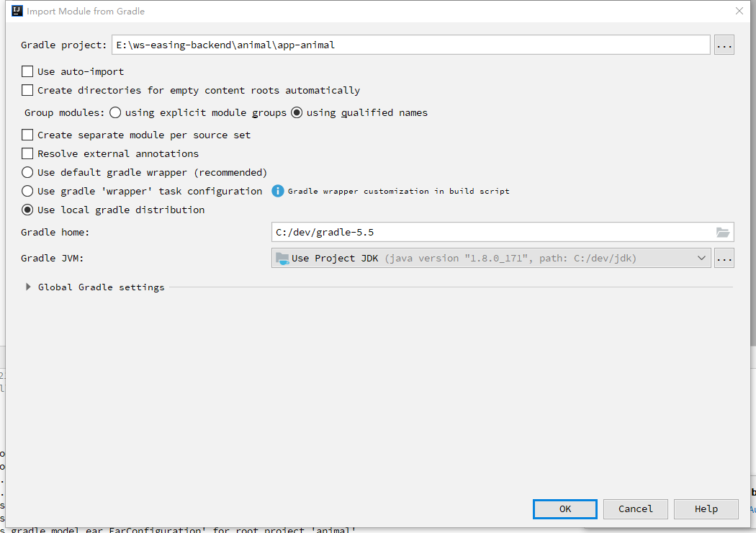Click the info icon beside wrapper customization
The height and width of the screenshot is (533, 756).
(278, 191)
